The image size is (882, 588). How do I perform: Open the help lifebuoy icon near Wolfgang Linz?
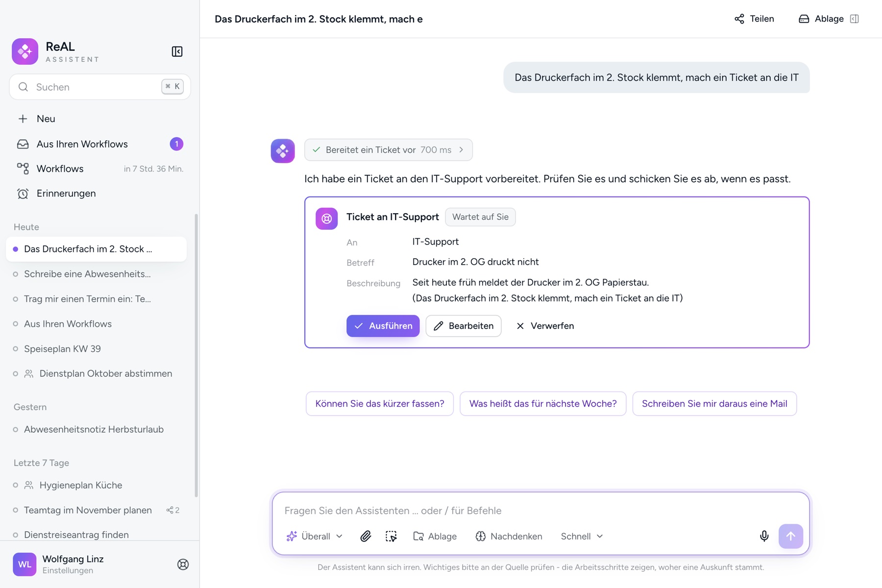point(183,564)
